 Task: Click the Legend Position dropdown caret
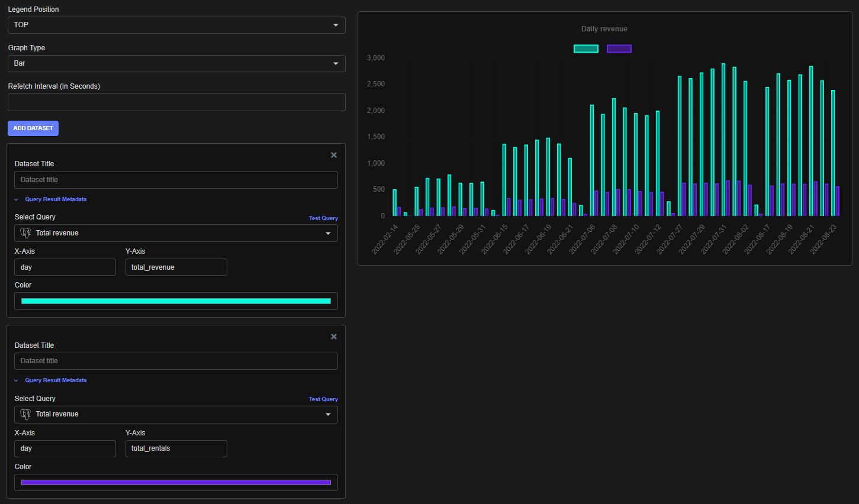pos(336,25)
